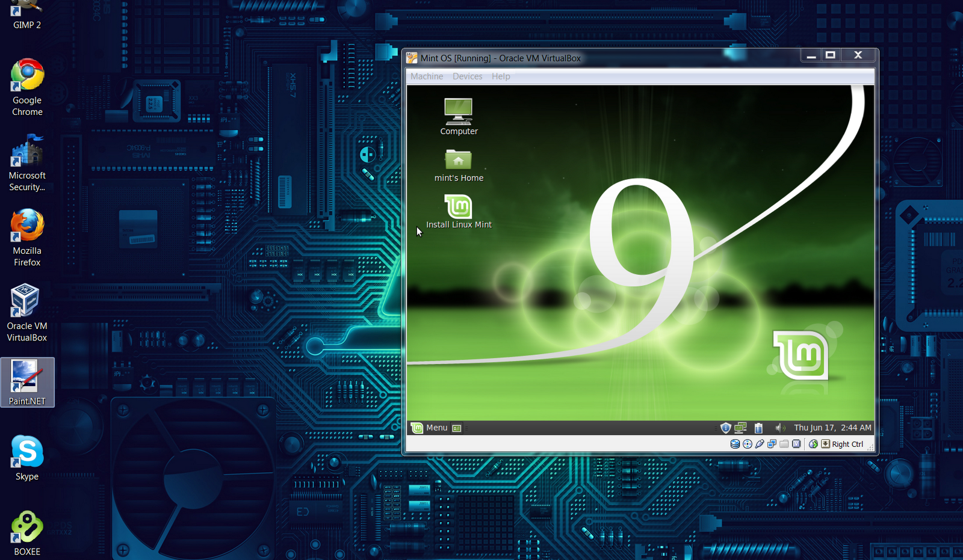
Task: Select the Oracle VM VirtualBox desktop shortcut
Action: tap(27, 313)
